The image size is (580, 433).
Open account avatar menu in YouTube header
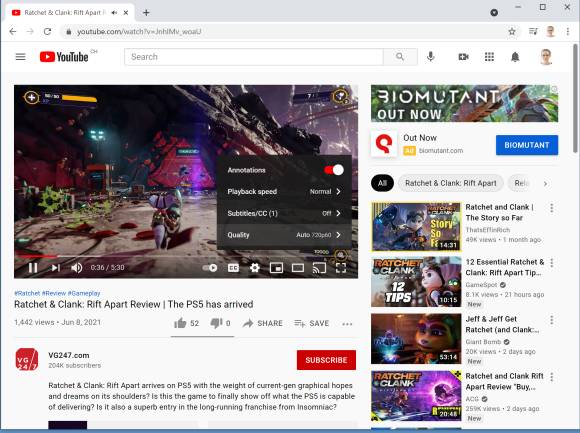[546, 57]
